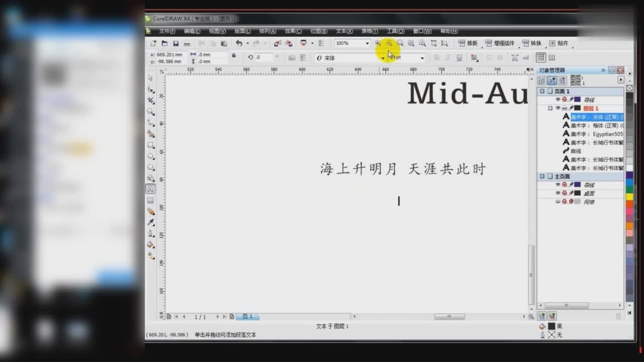This screenshot has width=644, height=362.
Task: Open the 编辑(E) menu
Action: (192, 31)
